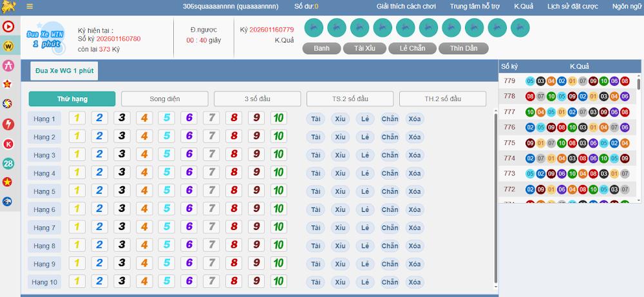Select the yellow W game icon in sidebar
This screenshot has height=297, width=644.
point(8,46)
